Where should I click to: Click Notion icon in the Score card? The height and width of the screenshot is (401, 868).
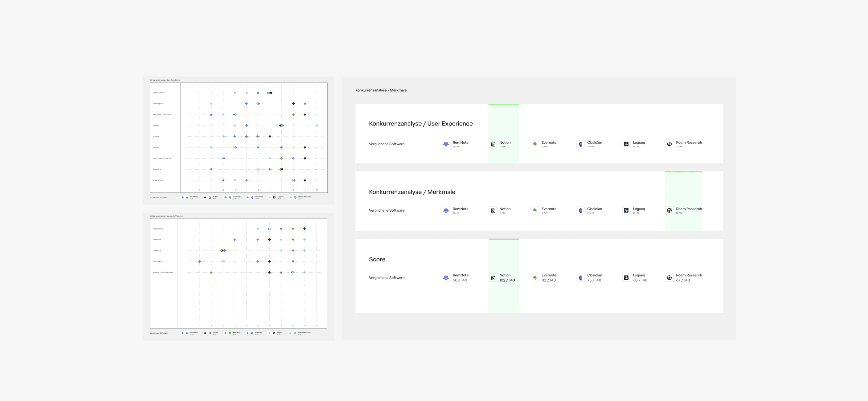coord(493,278)
